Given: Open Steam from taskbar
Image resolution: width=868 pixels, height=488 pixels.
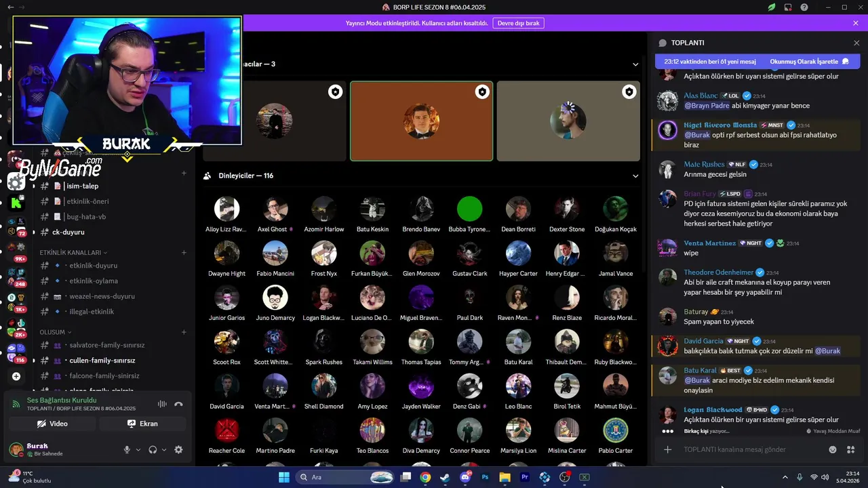Looking at the screenshot, I should pyautogui.click(x=445, y=477).
